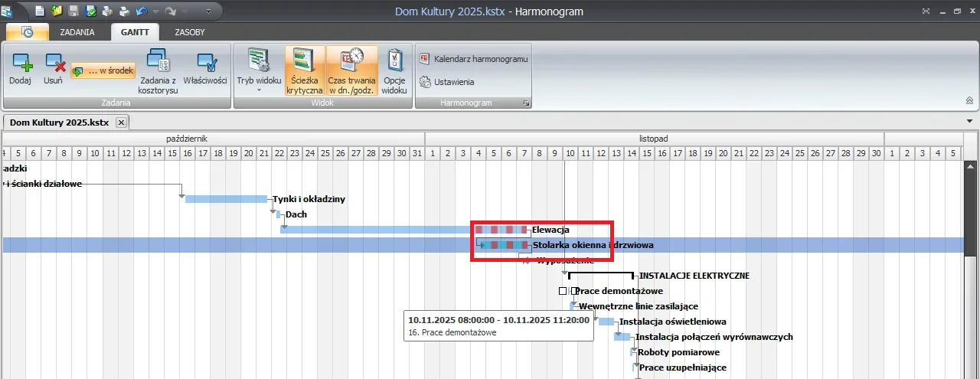The image size is (980, 379).
Task: Close the Dom Kultury 2025.kstx document tab
Action: coord(121,123)
